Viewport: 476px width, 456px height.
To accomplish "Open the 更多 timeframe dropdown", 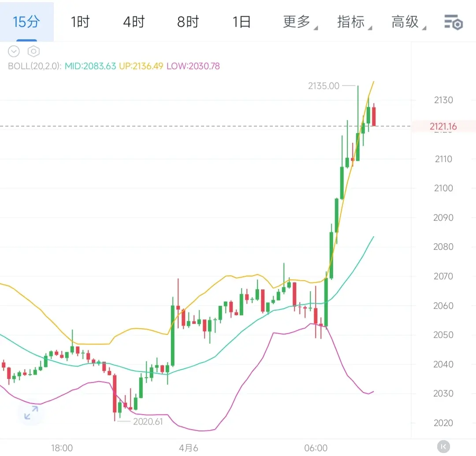I will tap(300, 22).
